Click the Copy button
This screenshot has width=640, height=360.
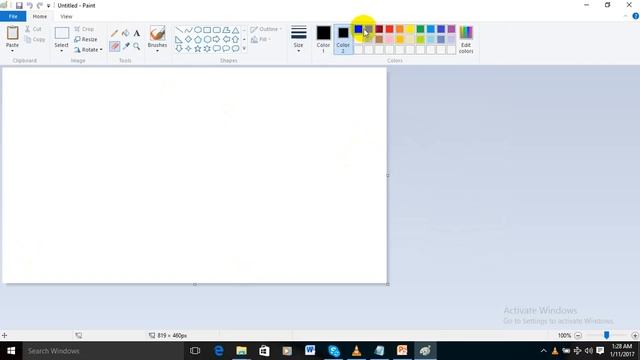click(x=35, y=40)
